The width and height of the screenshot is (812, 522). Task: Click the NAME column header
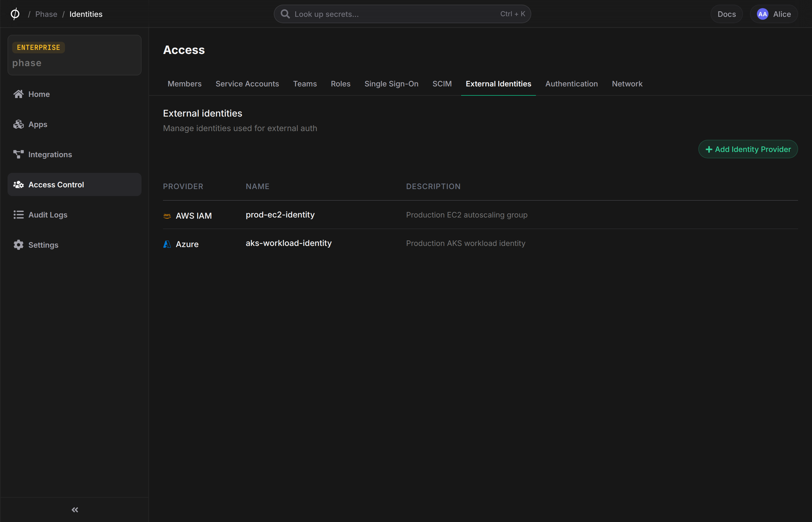click(257, 186)
